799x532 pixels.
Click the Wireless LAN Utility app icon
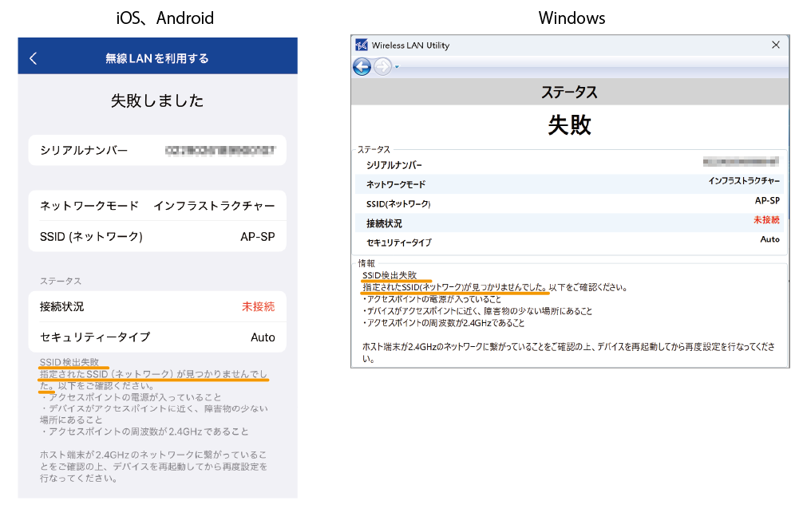coord(362,45)
